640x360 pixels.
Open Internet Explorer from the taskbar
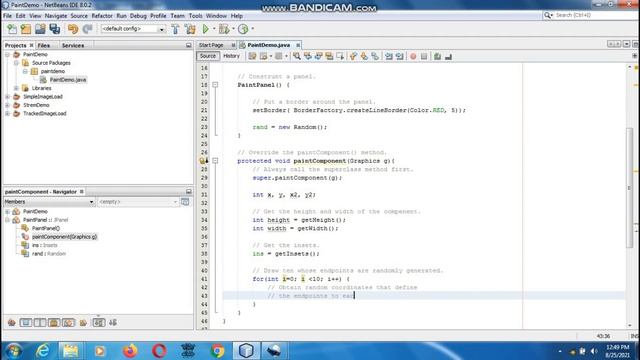42,351
